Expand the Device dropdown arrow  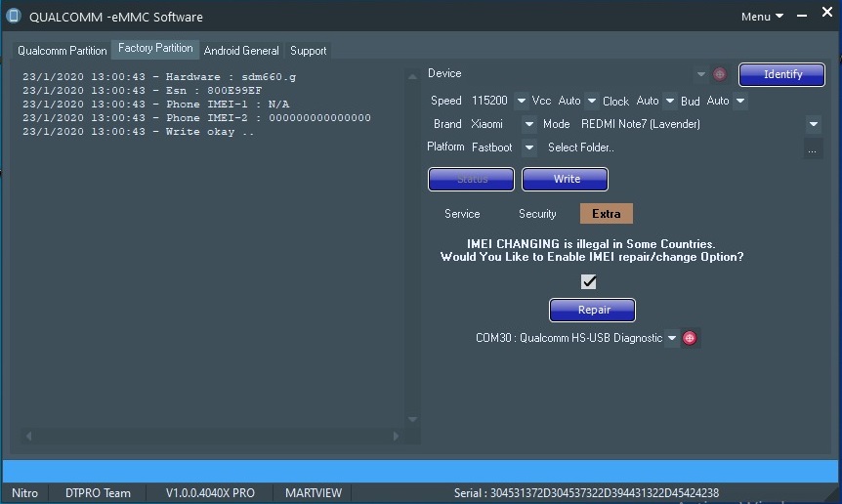700,74
